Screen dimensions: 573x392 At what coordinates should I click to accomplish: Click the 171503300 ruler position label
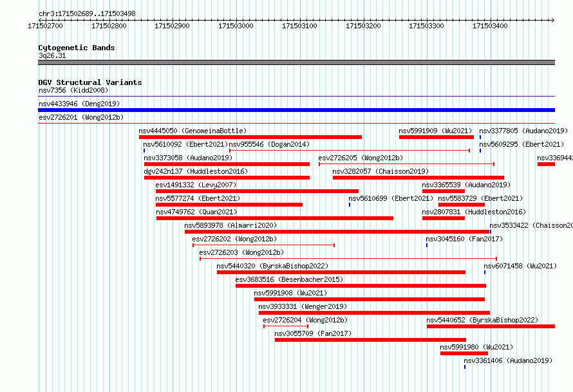[426, 26]
